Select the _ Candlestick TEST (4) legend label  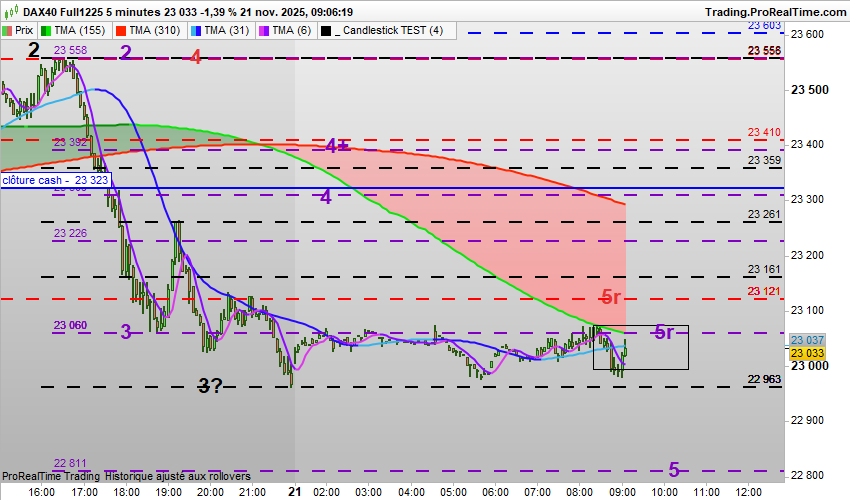pyautogui.click(x=389, y=31)
